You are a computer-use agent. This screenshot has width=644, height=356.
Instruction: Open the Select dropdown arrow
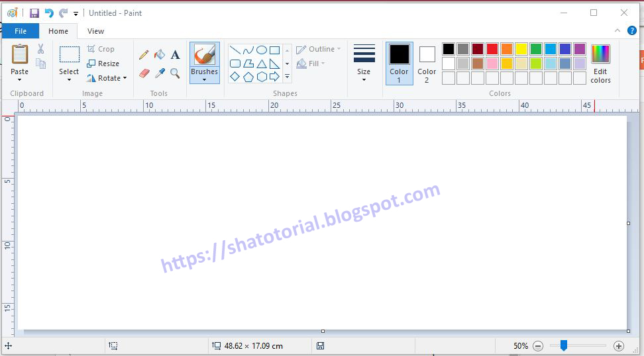pos(69,80)
